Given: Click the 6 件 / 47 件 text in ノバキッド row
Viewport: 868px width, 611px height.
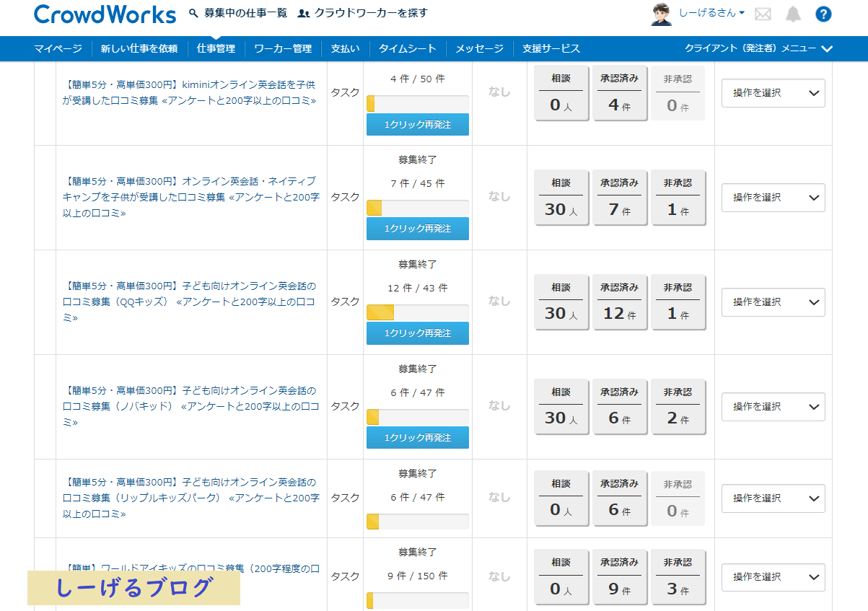Looking at the screenshot, I should pyautogui.click(x=418, y=392).
